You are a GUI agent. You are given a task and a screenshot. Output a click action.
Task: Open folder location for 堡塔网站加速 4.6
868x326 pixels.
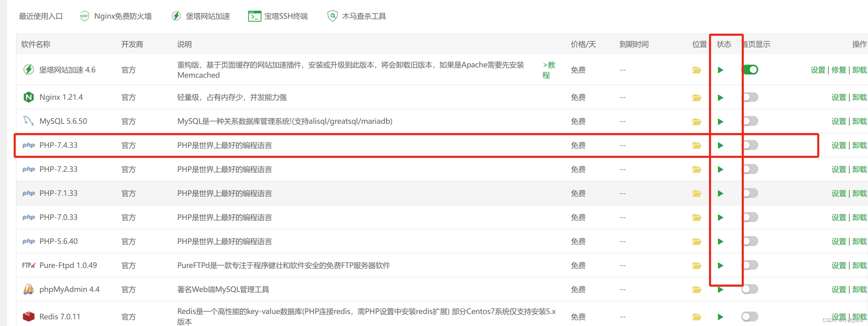pyautogui.click(x=696, y=70)
